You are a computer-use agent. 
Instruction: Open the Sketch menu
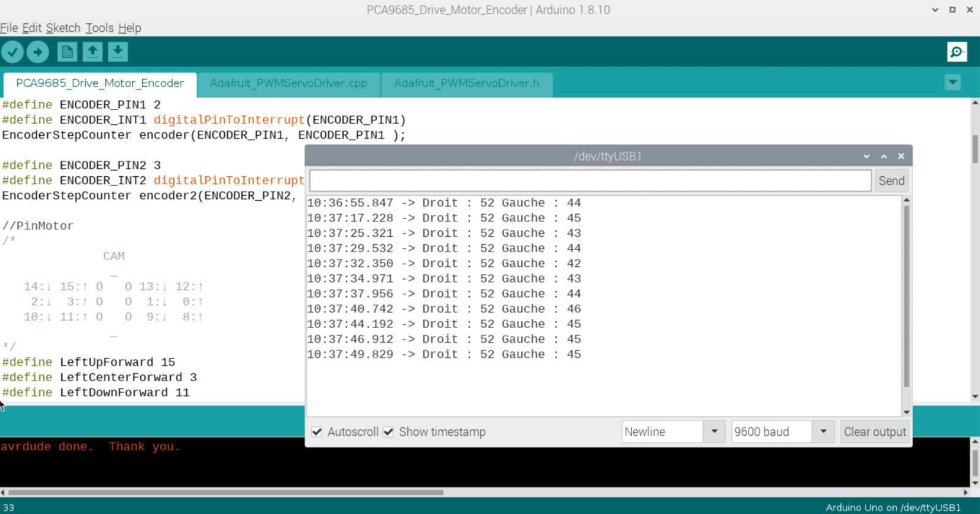(63, 28)
